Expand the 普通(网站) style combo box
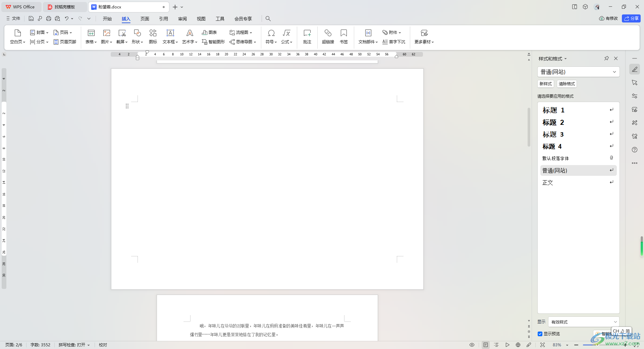Image resolution: width=644 pixels, height=349 pixels. click(578, 72)
